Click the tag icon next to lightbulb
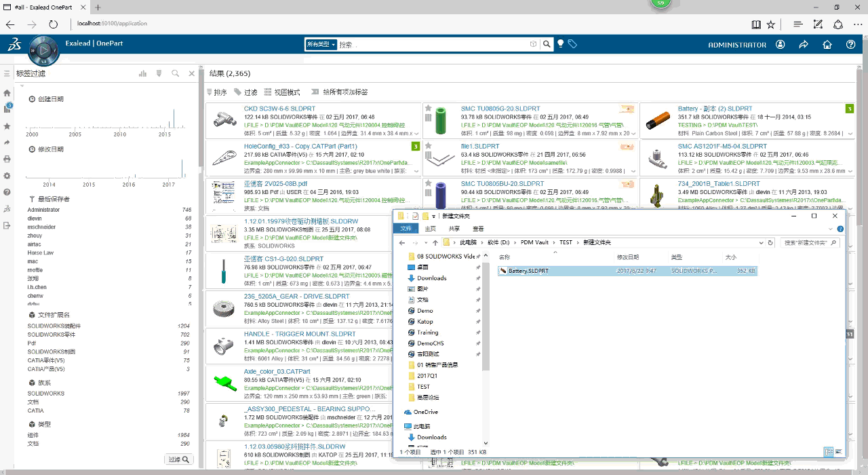The height and width of the screenshot is (475, 868). pos(573,44)
